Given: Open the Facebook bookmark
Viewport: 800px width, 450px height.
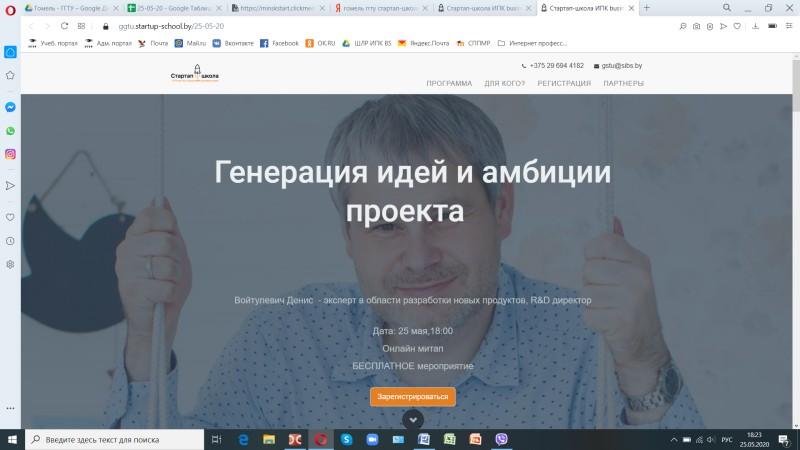Looking at the screenshot, I should tap(280, 43).
